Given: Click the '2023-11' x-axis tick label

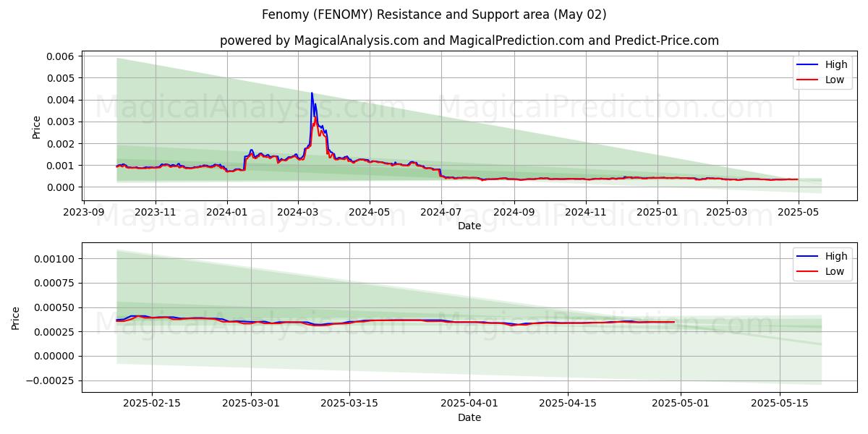Looking at the screenshot, I should point(156,211).
